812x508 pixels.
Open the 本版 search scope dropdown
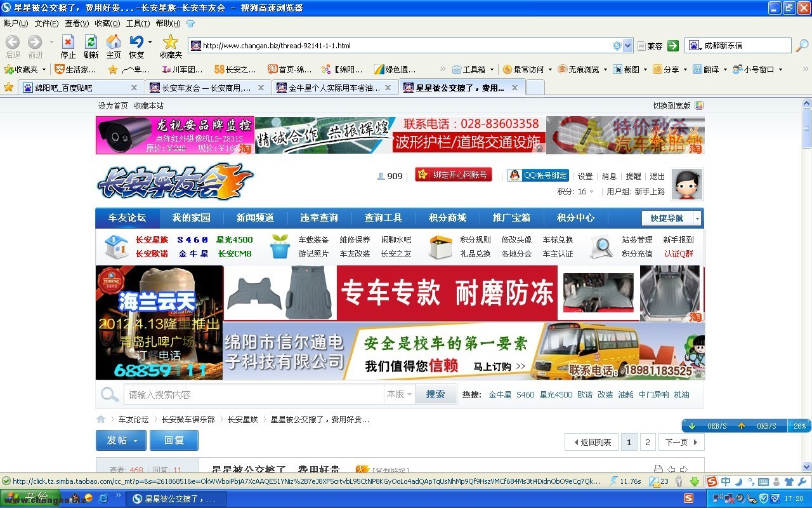[x=399, y=394]
